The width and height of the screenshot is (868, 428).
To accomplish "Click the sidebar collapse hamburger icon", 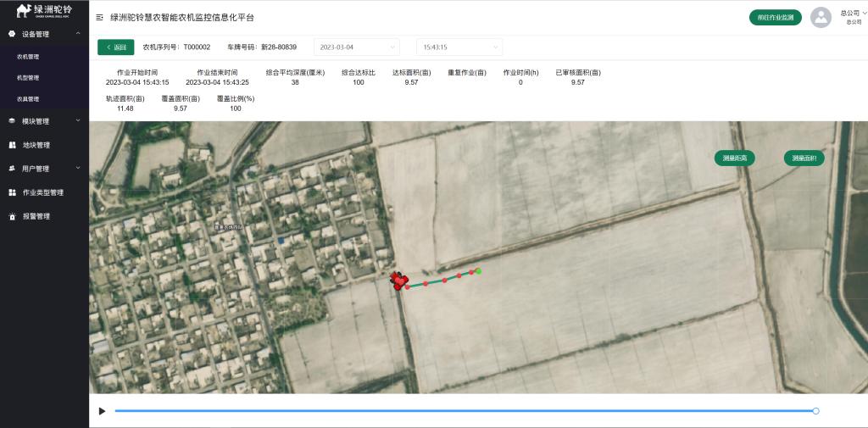I will pos(100,17).
